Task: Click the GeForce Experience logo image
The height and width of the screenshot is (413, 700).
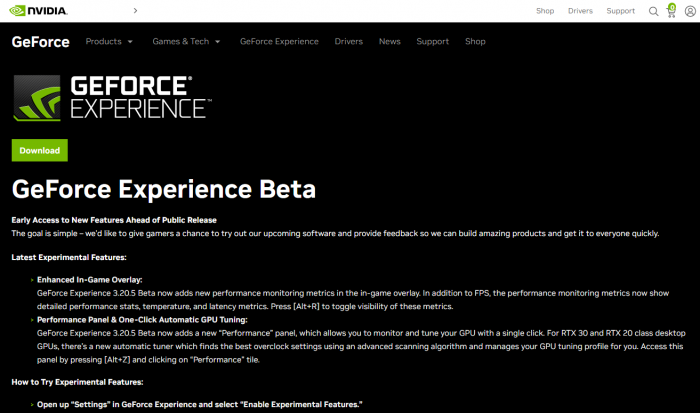Action: click(112, 98)
